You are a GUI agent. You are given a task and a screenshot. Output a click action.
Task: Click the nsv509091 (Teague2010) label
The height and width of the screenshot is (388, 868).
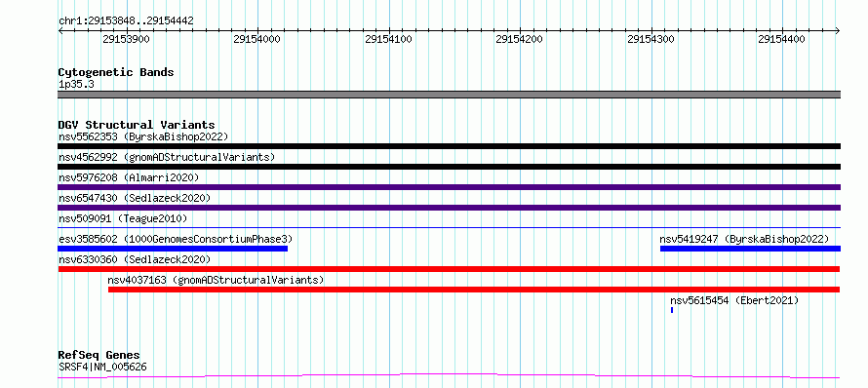coord(123,218)
